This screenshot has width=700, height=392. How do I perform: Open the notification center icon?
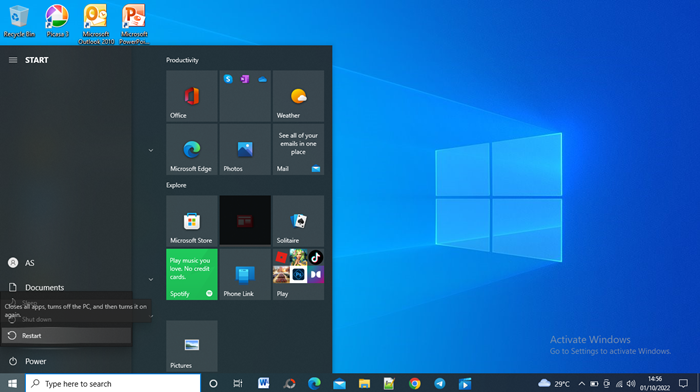[x=683, y=383]
